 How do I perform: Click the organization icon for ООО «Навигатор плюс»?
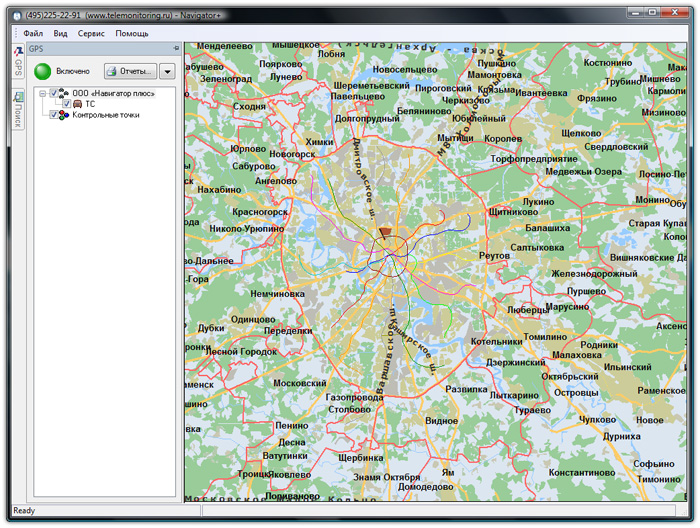[x=64, y=93]
